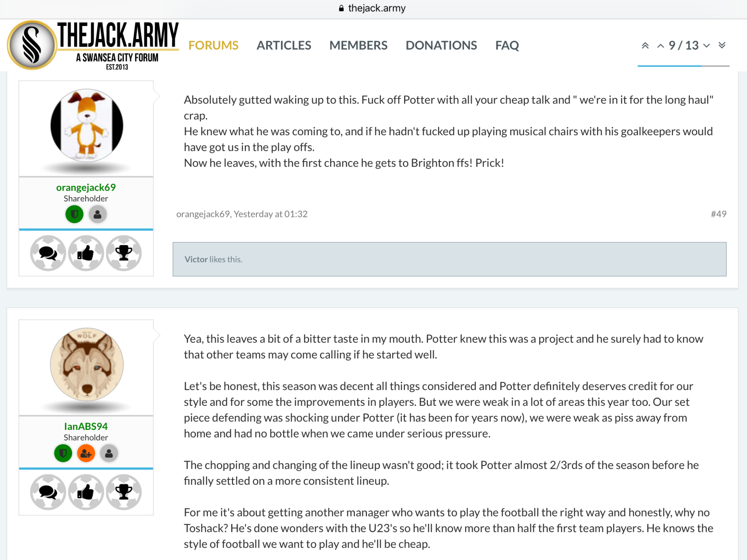Click page progress bar under 9 / 13
Screen dimensions: 747x560
coord(684,66)
